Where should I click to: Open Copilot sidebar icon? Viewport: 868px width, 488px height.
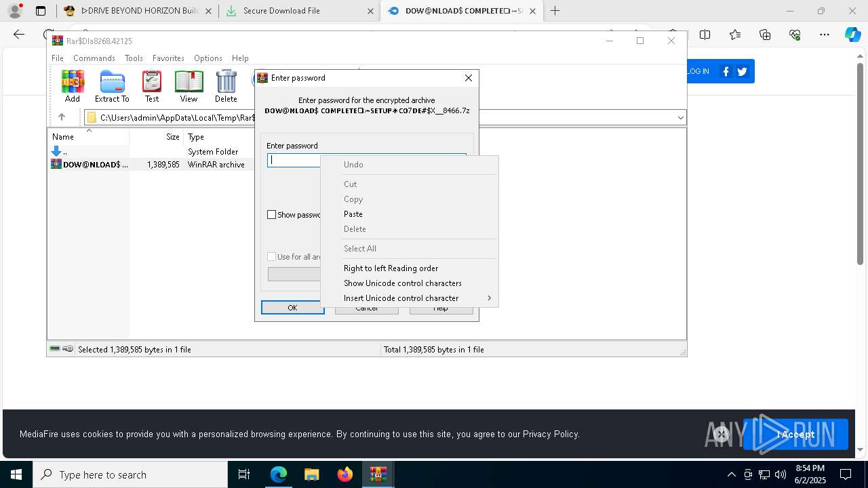852,35
